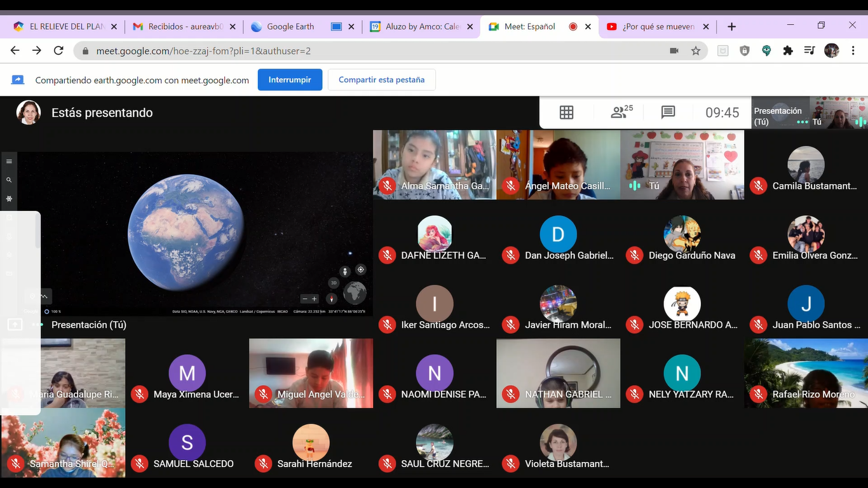Open the Google Earth hamburger menu
Viewport: 868px width, 488px height.
(9, 161)
